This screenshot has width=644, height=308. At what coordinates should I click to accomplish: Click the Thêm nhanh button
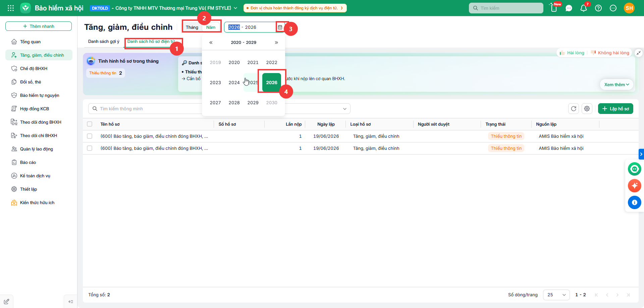coord(39,26)
